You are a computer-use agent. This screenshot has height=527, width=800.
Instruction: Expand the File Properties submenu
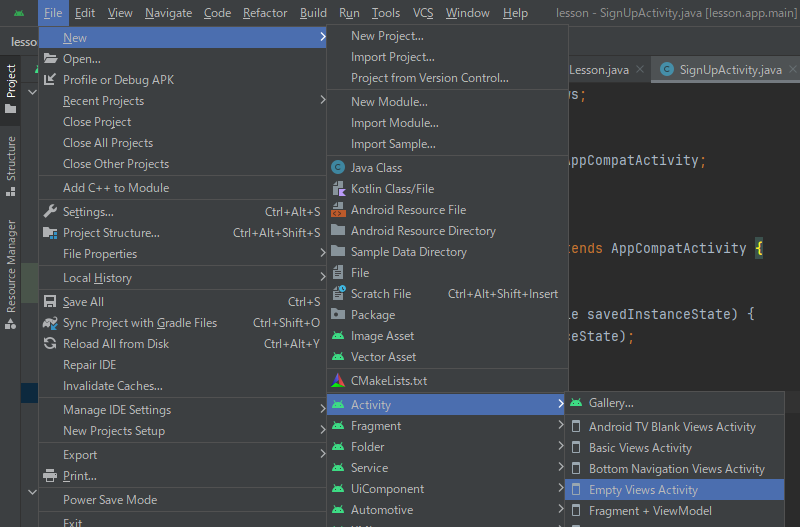182,254
